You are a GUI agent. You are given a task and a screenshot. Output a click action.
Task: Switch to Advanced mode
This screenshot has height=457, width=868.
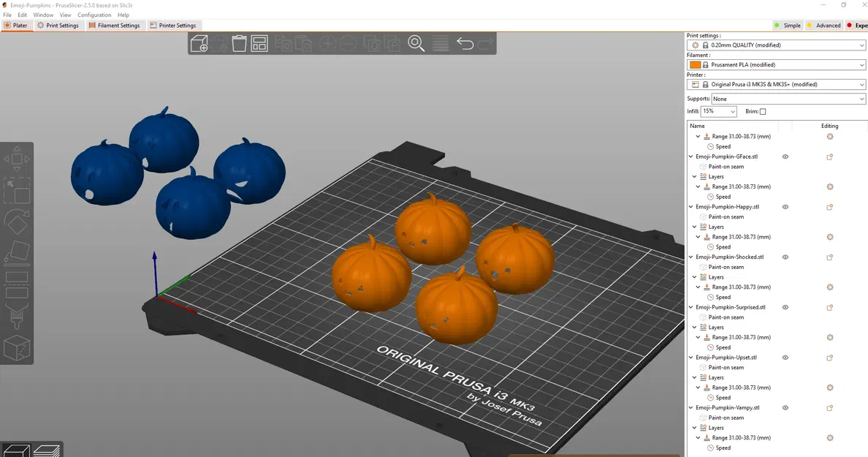[x=823, y=26]
